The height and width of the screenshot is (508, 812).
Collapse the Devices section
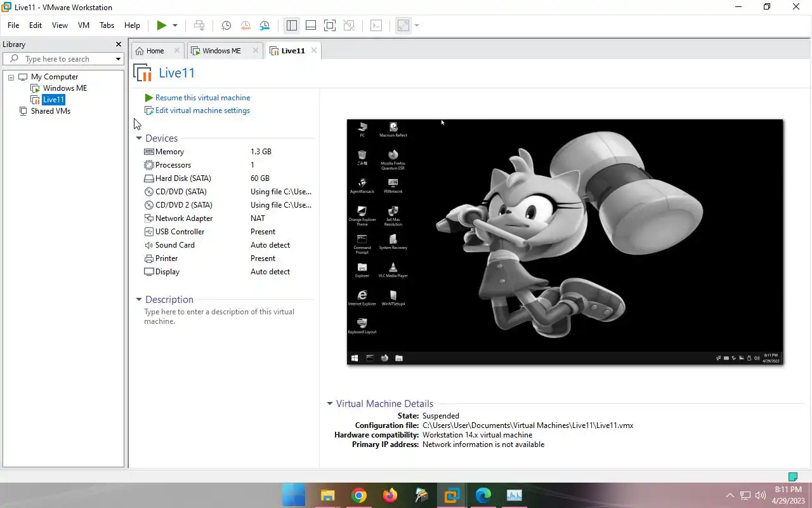[x=139, y=138]
